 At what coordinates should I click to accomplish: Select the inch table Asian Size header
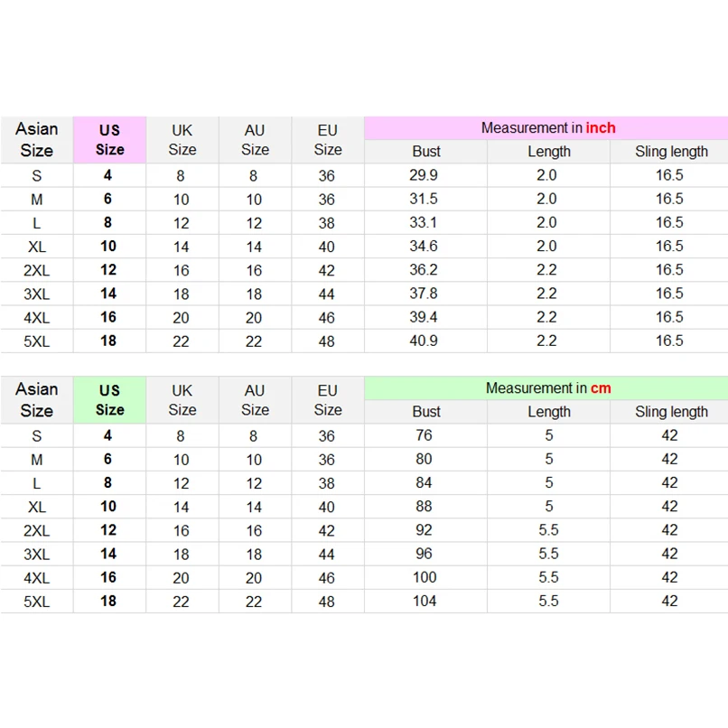pos(36,140)
